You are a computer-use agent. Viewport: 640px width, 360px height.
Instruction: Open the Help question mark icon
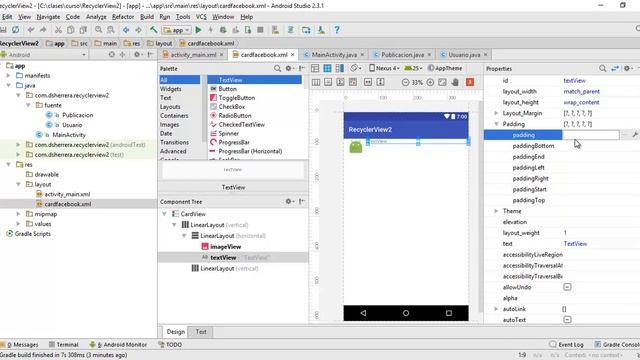(337, 30)
